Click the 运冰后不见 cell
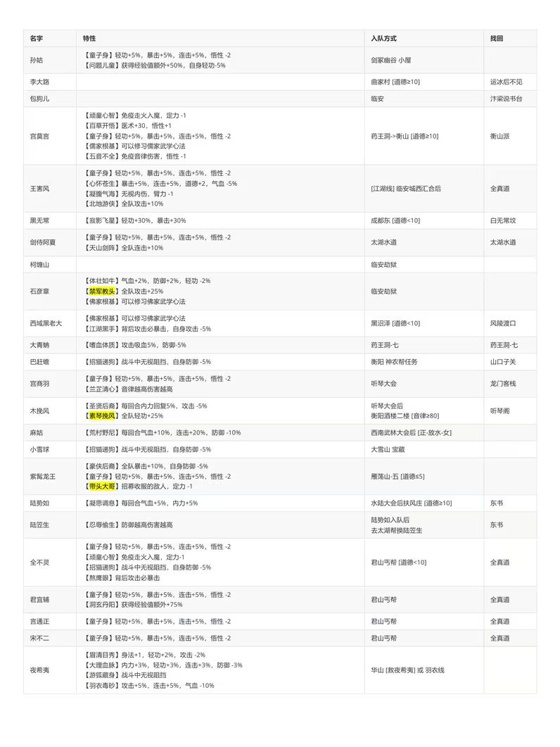The width and height of the screenshot is (560, 747). (x=507, y=82)
